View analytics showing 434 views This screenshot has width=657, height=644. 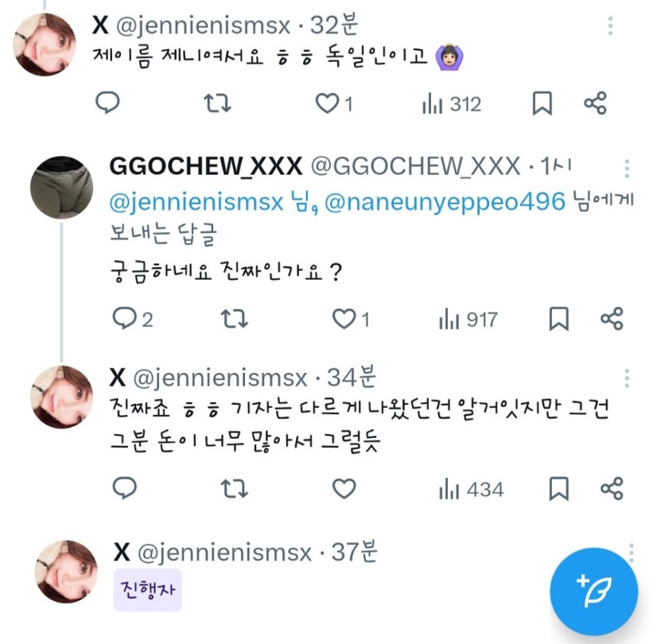click(471, 489)
